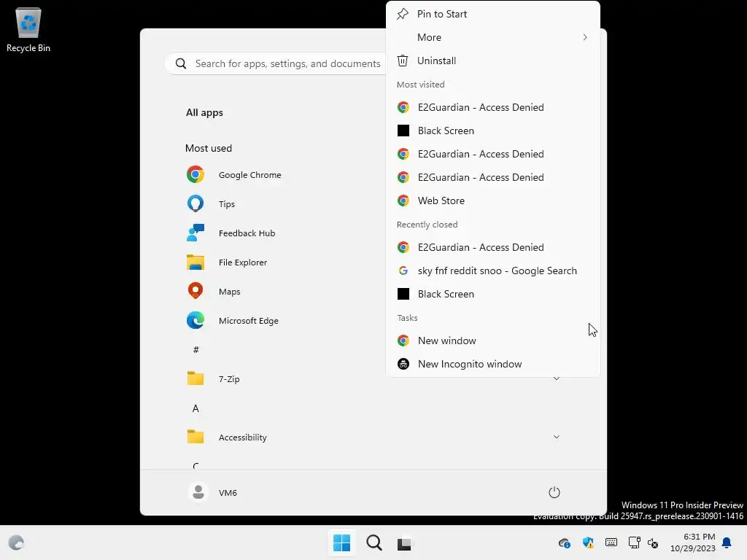This screenshot has height=560, width=747.
Task: Open Windows Security tray icon
Action: 588,542
